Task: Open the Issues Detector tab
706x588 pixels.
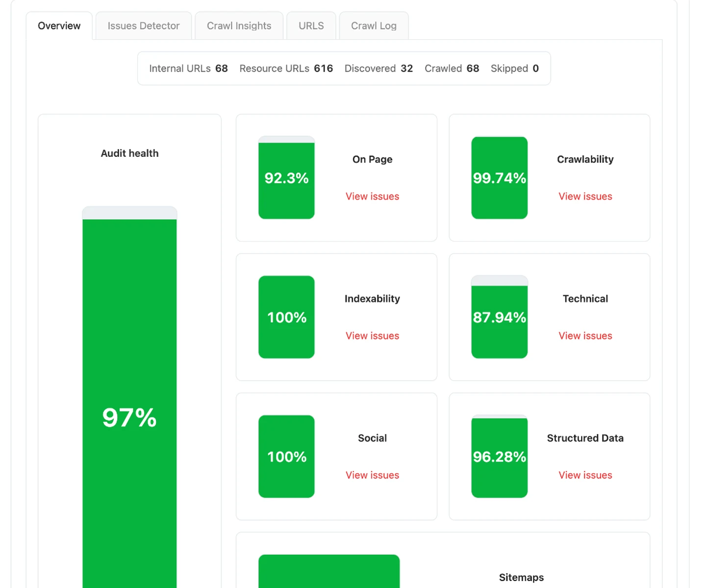Action: click(144, 26)
